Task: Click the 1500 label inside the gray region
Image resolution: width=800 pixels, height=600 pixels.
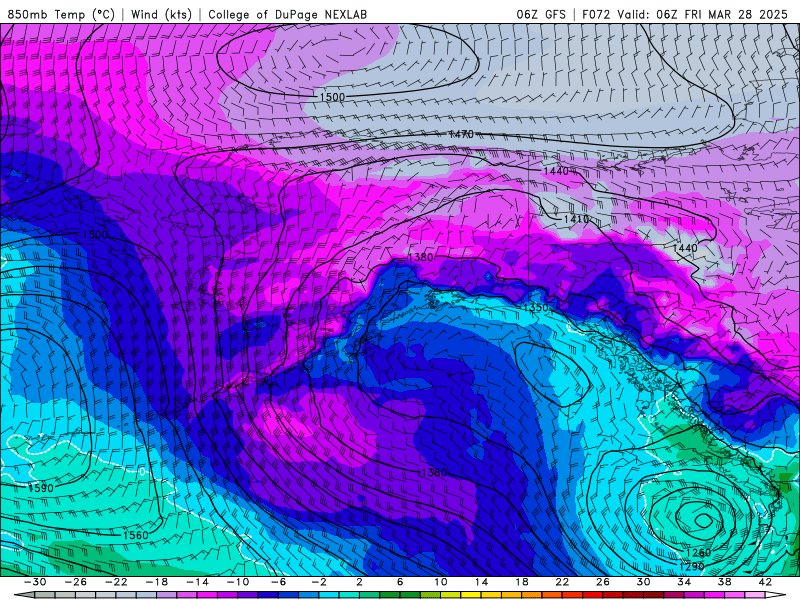Action: point(332,97)
